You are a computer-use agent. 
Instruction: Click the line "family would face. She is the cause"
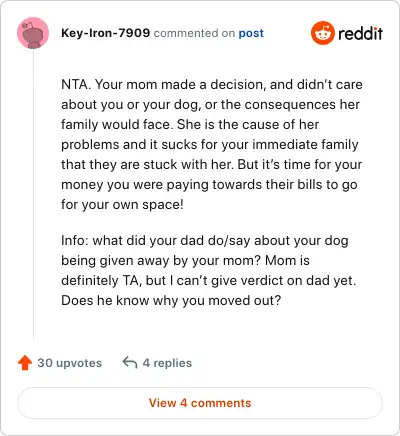click(x=190, y=124)
